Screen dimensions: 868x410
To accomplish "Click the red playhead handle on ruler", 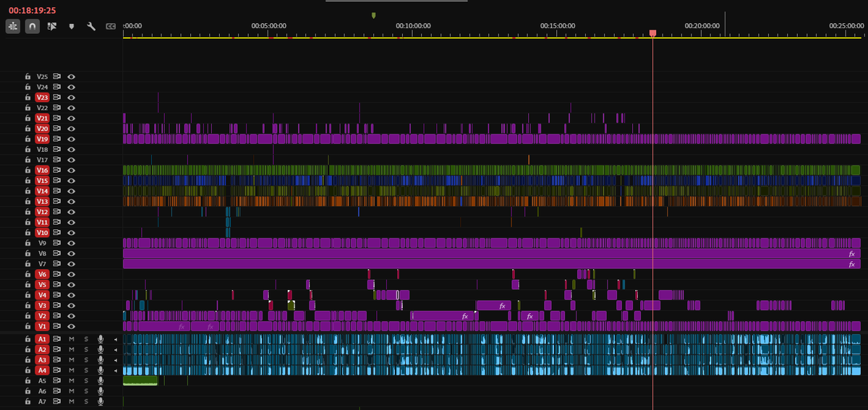I will (x=652, y=33).
